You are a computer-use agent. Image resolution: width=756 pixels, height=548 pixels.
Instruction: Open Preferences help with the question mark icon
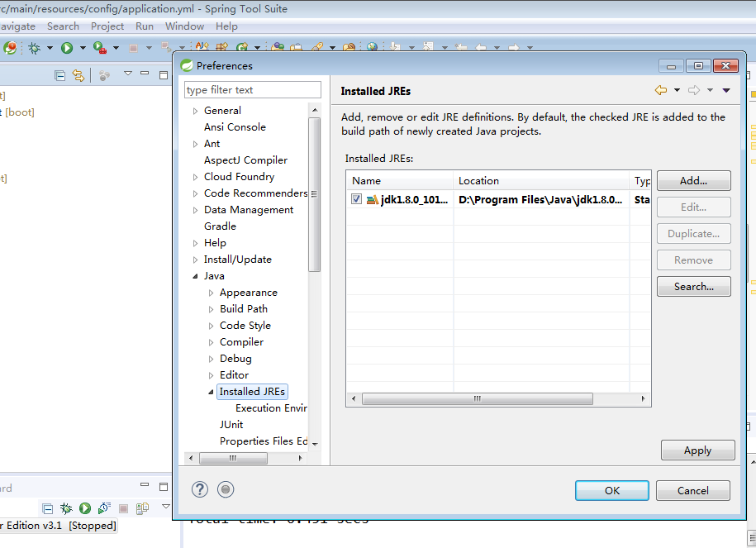pos(200,489)
